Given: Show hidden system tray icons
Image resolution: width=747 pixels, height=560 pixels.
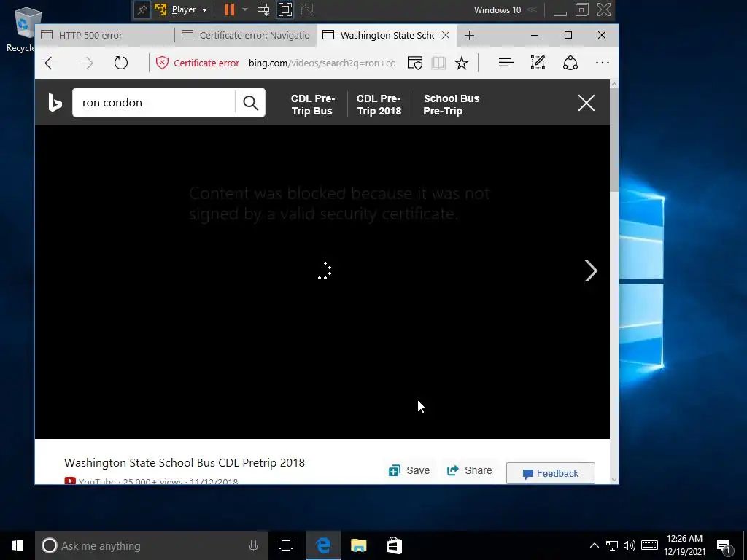Looking at the screenshot, I should (594, 545).
